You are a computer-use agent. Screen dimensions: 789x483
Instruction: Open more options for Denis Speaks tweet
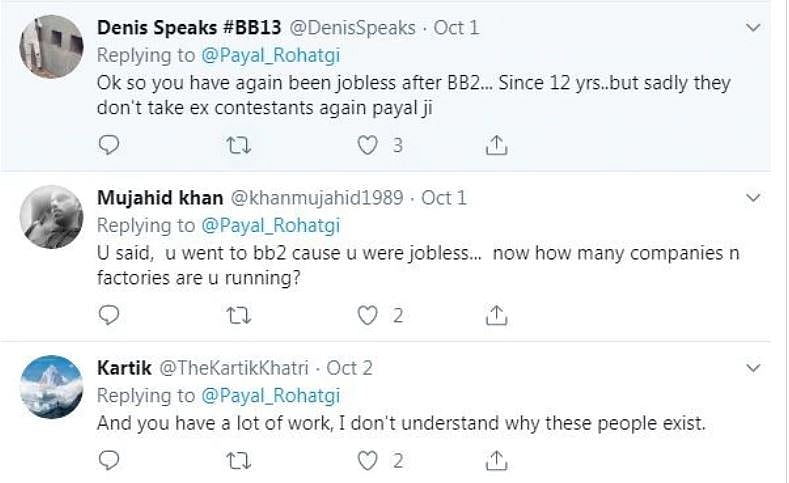[754, 28]
